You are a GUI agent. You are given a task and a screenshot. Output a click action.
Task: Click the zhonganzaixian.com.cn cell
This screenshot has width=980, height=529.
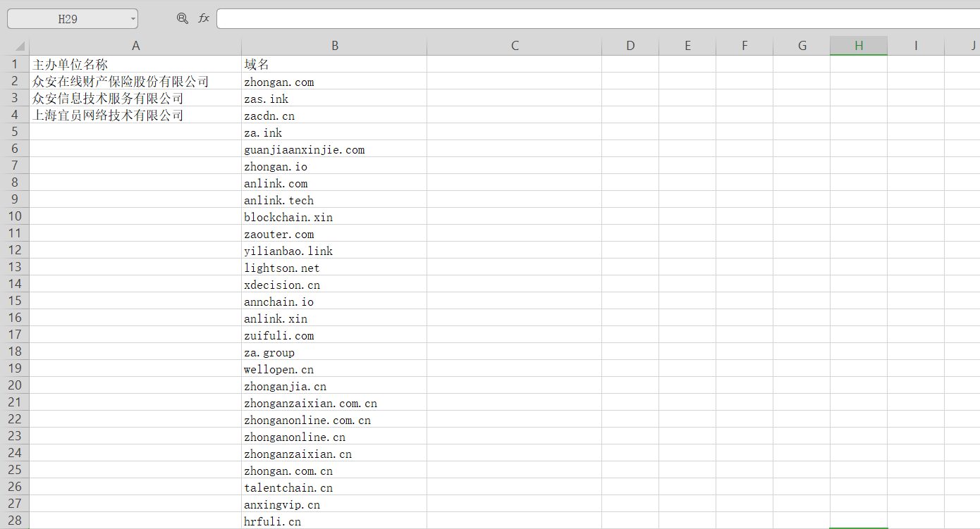(334, 402)
